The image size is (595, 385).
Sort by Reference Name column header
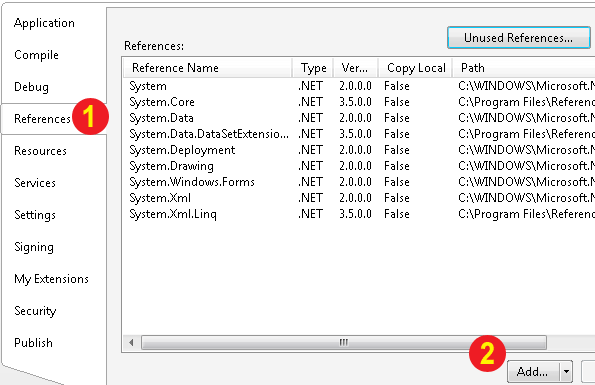click(208, 68)
